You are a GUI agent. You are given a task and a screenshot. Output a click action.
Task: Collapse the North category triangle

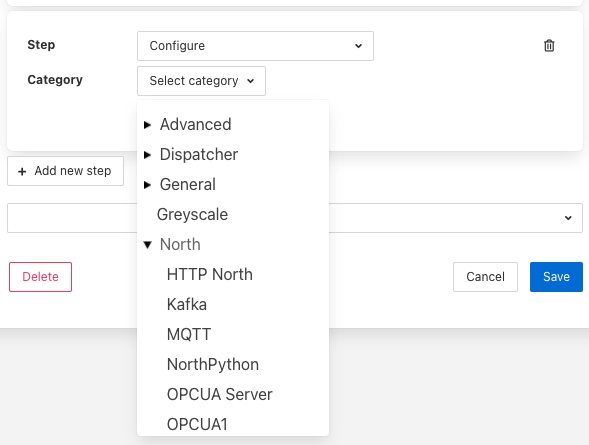[x=147, y=245]
